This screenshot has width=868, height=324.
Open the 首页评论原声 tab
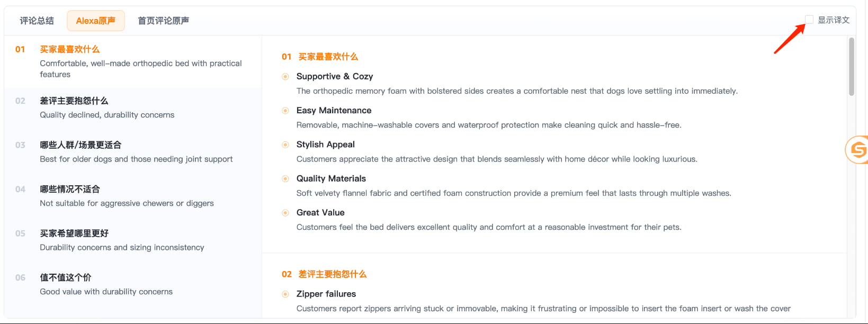click(x=163, y=21)
